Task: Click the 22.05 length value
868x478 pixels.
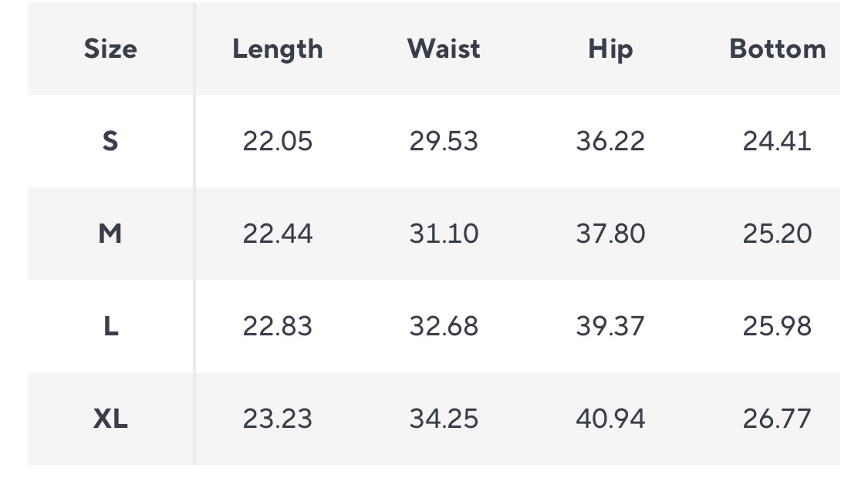Action: click(x=277, y=141)
